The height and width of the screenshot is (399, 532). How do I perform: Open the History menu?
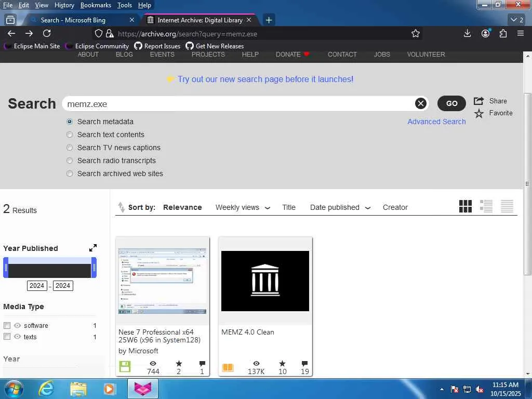coord(64,5)
